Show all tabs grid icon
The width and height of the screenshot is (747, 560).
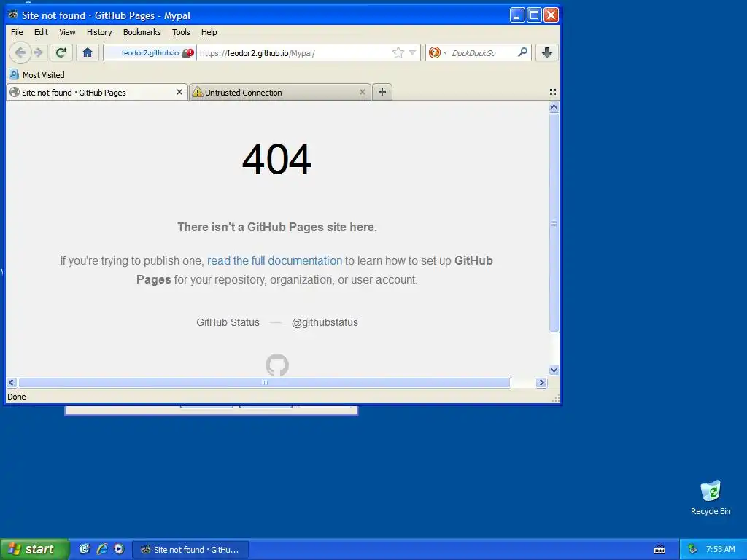(x=553, y=92)
